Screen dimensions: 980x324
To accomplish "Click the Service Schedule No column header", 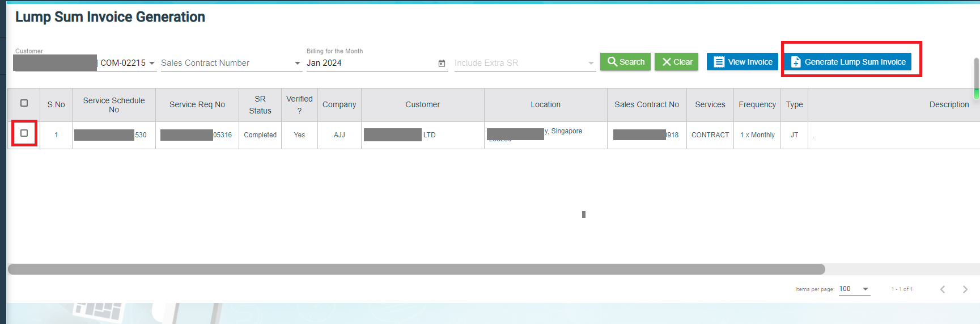I will point(114,105).
